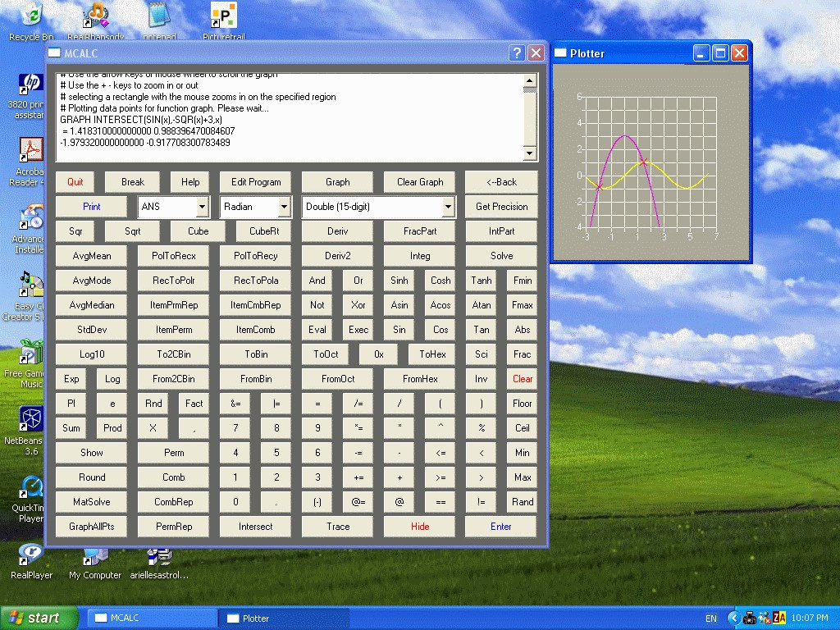Open the Recycle Bin desktop icon
840x630 pixels.
(32, 21)
